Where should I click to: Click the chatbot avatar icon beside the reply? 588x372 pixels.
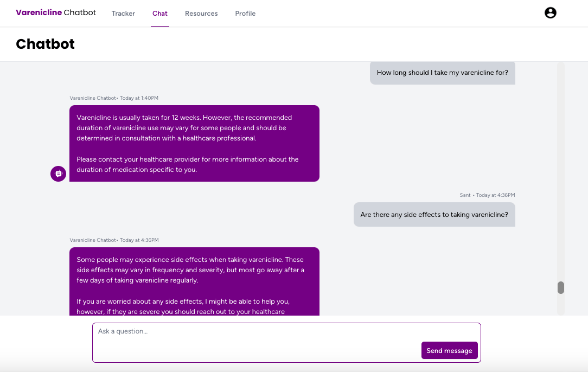pyautogui.click(x=58, y=174)
